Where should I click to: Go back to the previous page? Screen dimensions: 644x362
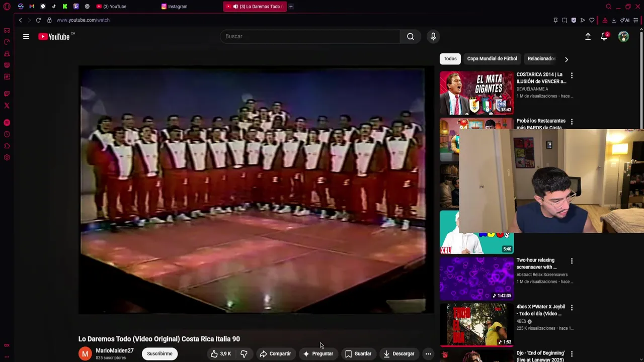(20, 20)
